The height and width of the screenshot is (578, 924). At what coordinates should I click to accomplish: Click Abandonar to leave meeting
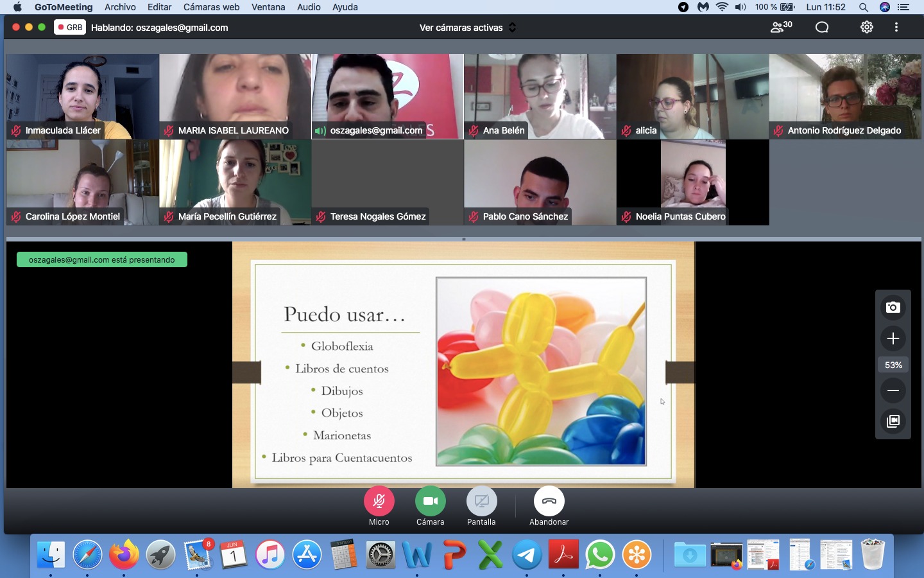[x=549, y=501]
